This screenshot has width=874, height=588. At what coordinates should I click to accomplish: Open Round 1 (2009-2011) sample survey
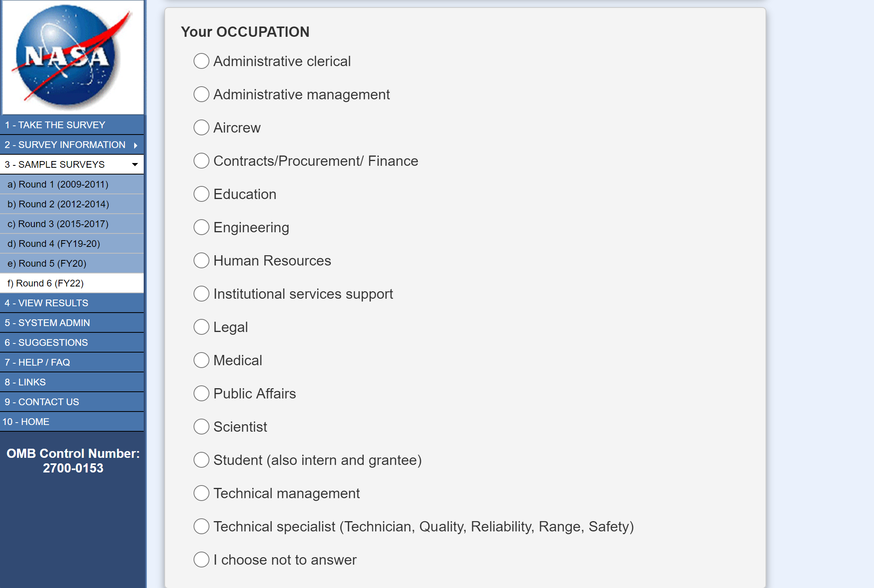(x=58, y=184)
